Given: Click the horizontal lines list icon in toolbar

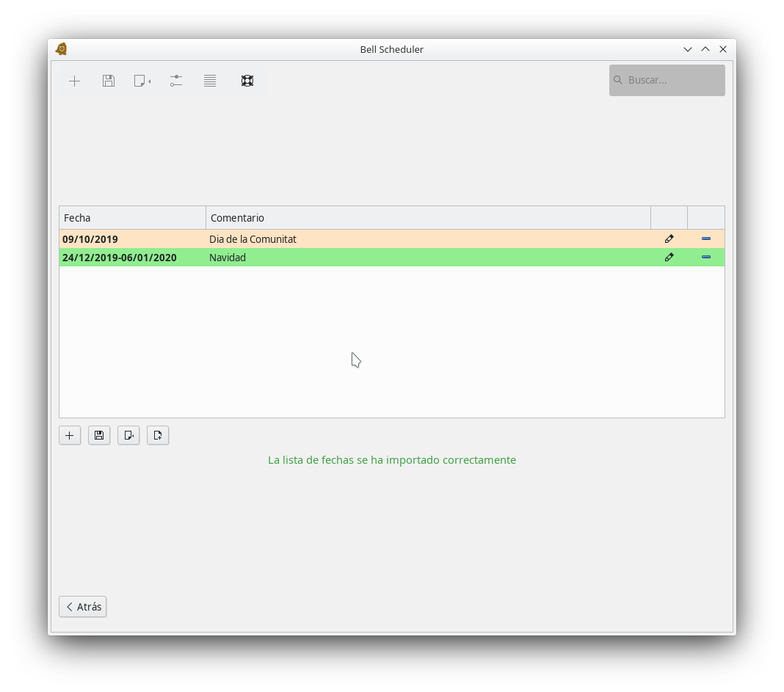Looking at the screenshot, I should (210, 81).
